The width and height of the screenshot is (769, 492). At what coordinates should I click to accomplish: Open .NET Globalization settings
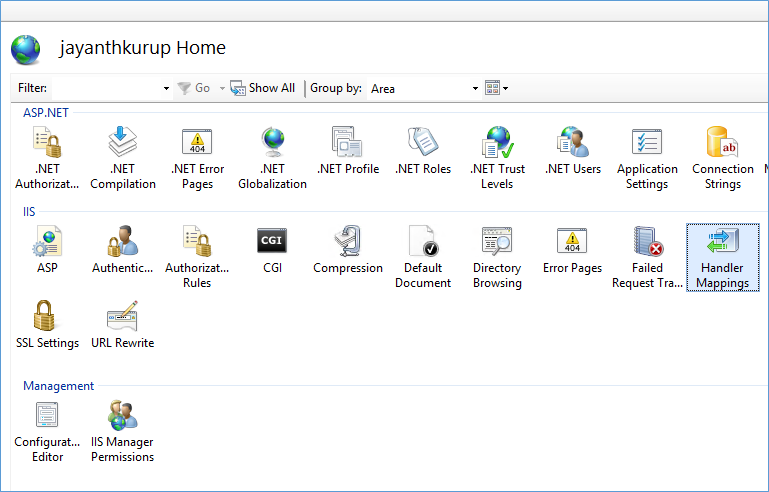(272, 158)
